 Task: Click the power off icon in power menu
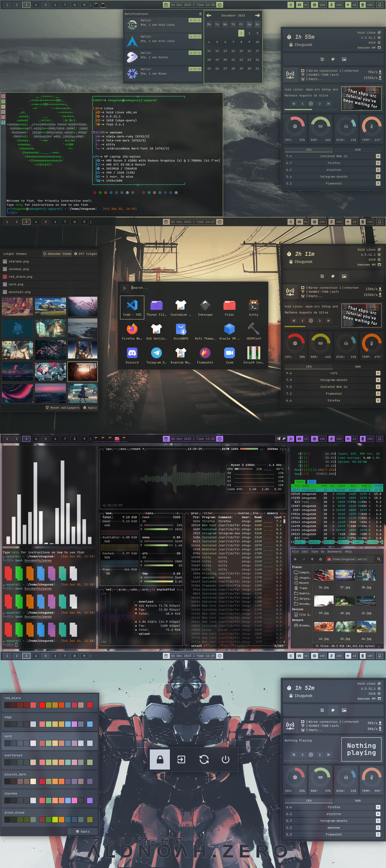pyautogui.click(x=226, y=759)
